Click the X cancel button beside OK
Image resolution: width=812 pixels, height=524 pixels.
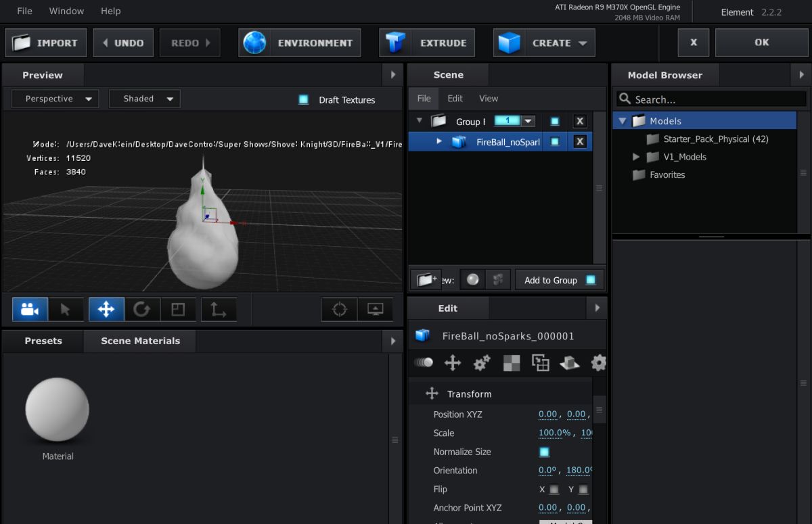tap(693, 42)
